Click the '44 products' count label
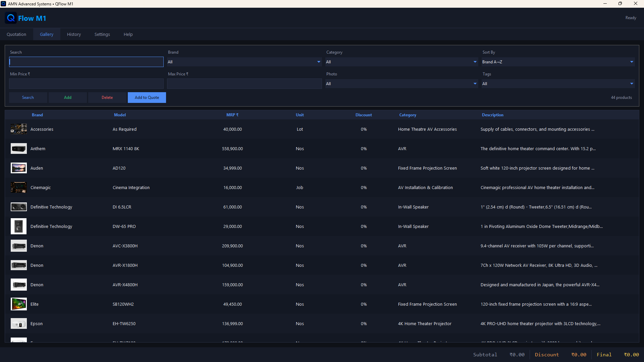Image resolution: width=644 pixels, height=362 pixels. coord(621,98)
